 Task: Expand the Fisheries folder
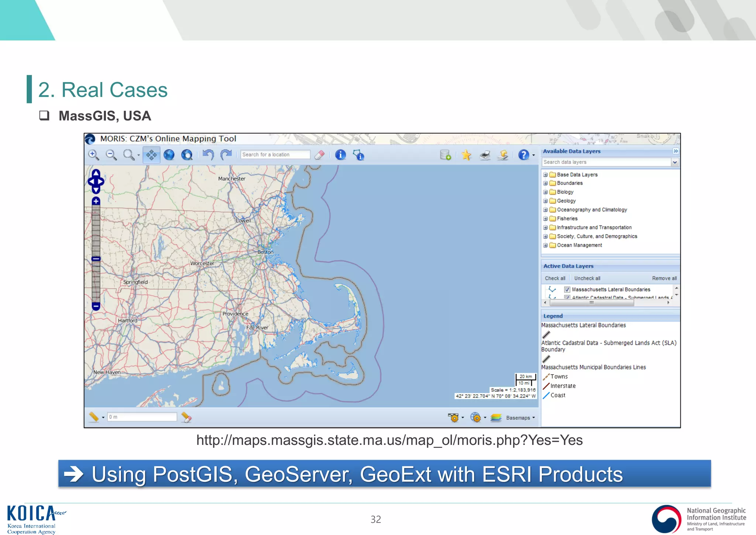[x=545, y=219]
